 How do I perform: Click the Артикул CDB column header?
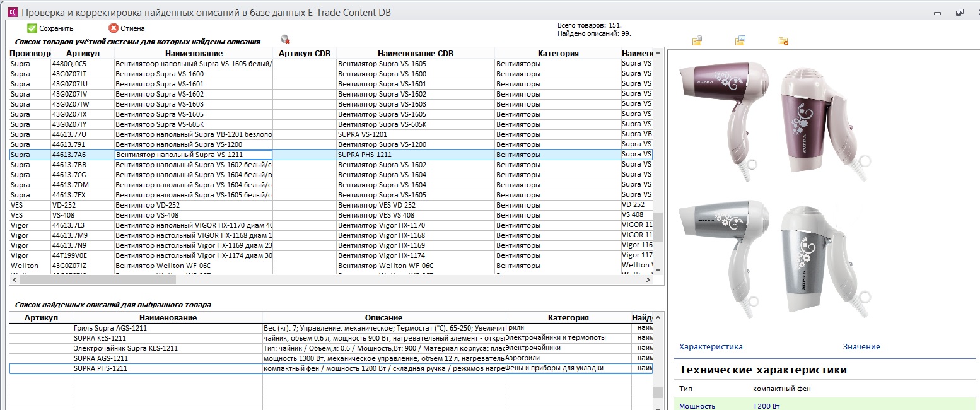[304, 54]
